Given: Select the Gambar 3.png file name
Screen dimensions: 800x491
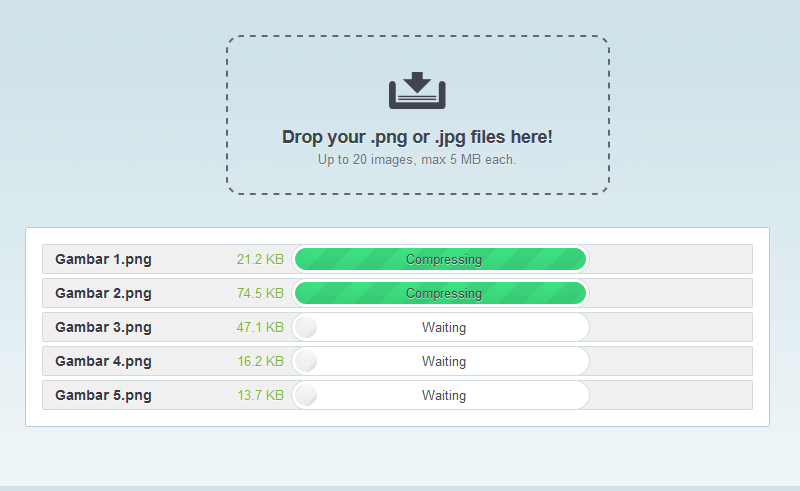Looking at the screenshot, I should (x=104, y=327).
